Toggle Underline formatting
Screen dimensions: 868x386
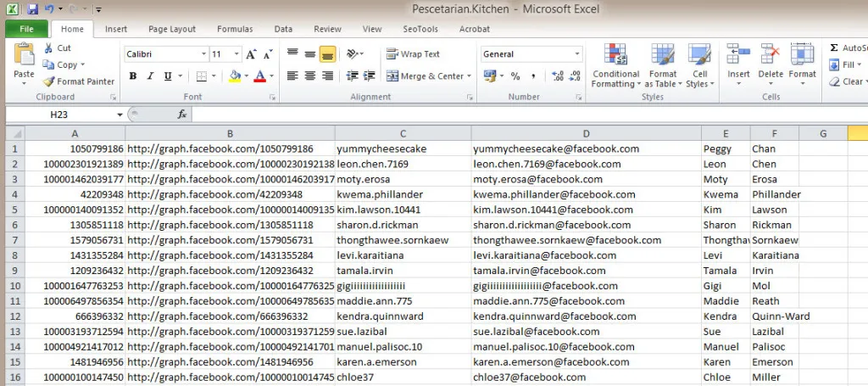coord(167,76)
